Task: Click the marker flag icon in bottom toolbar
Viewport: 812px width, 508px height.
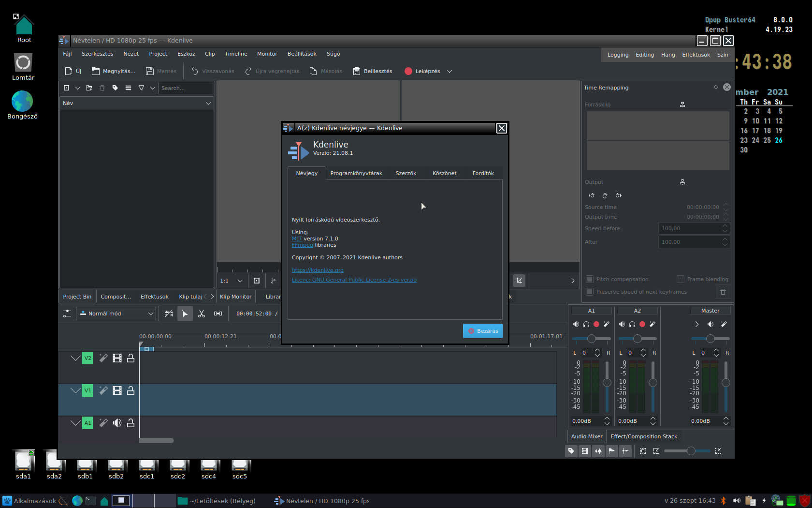Action: [x=612, y=451]
